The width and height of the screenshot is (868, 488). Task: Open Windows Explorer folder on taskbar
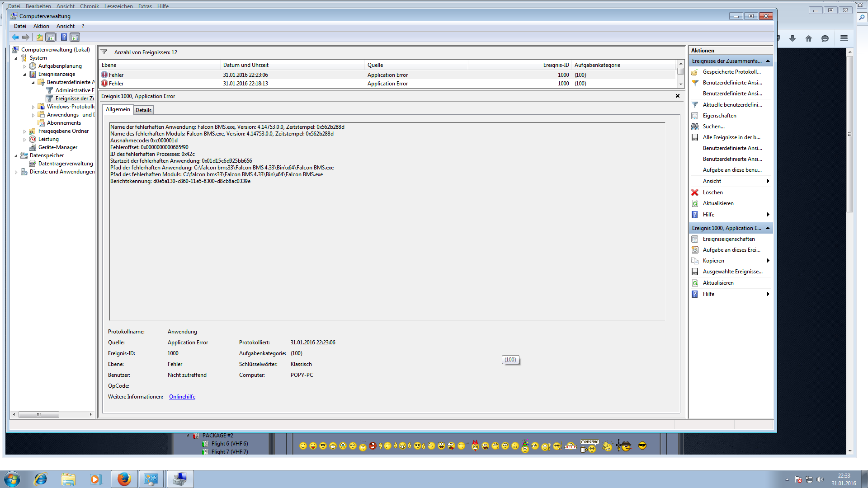point(68,479)
